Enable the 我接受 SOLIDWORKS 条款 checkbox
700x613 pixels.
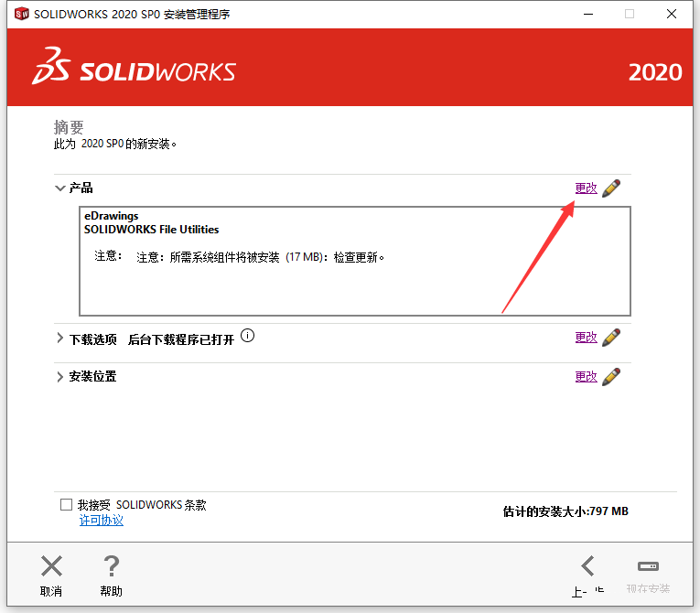[x=66, y=505]
